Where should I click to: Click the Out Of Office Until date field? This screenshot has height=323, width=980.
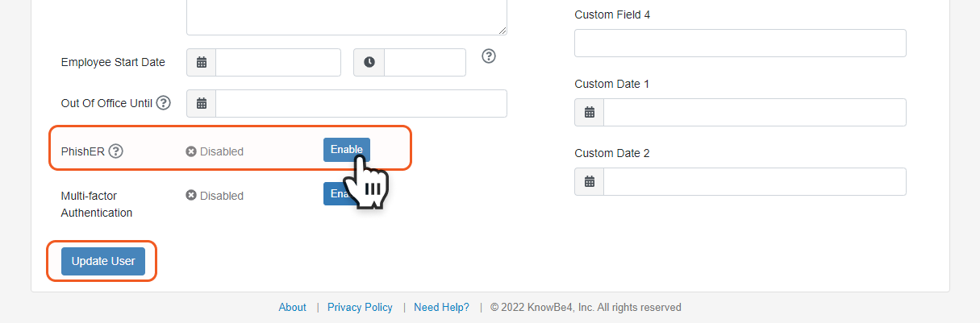(361, 103)
